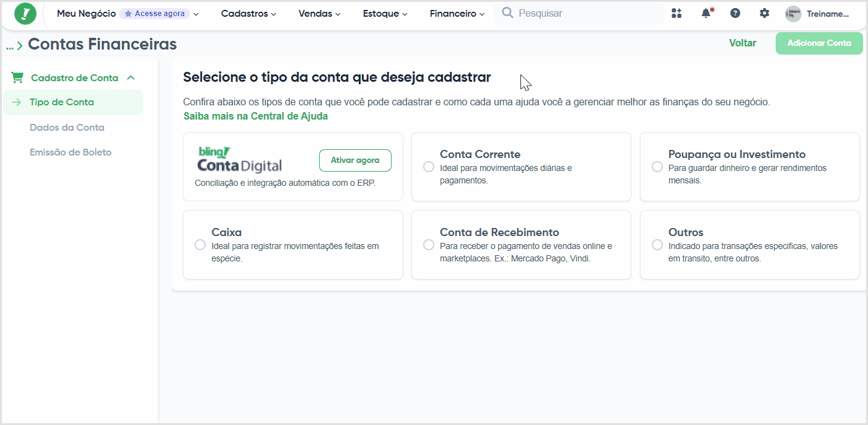The width and height of the screenshot is (868, 425).
Task: Select the Caixa radio option
Action: coord(200,245)
